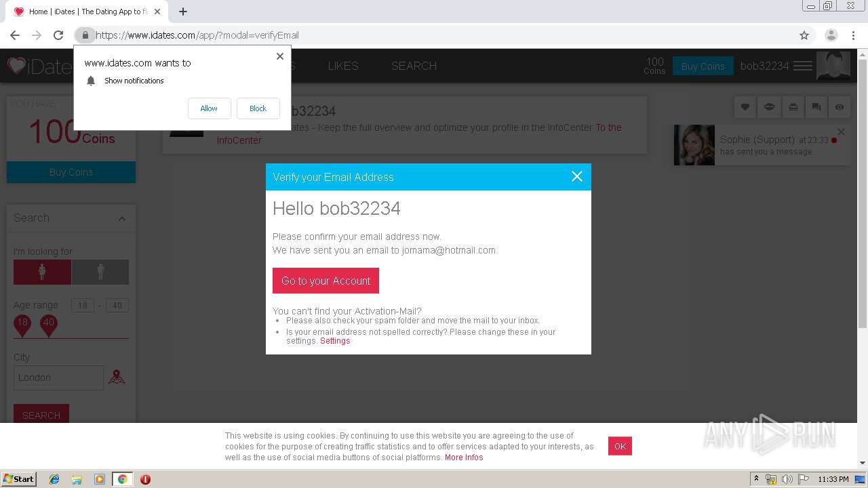Click the action center flag icon
The image size is (868, 488).
803,479
